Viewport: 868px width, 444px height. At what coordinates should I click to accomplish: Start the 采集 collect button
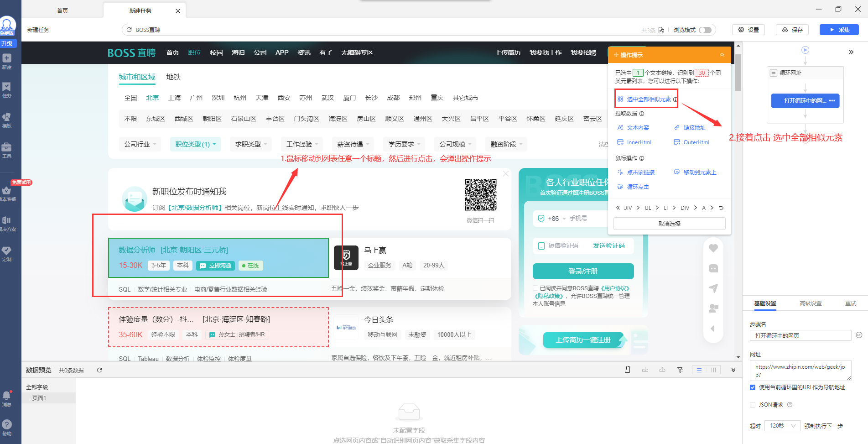click(839, 30)
